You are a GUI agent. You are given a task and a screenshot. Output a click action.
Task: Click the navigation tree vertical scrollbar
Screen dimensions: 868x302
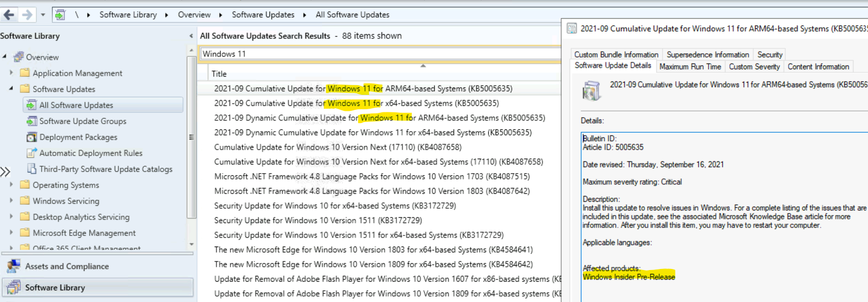tap(192, 137)
